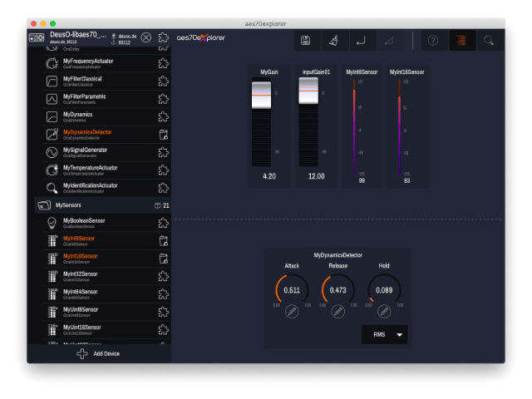The image size is (532, 399).
Task: Click the Add Device button
Action: [x=99, y=353]
